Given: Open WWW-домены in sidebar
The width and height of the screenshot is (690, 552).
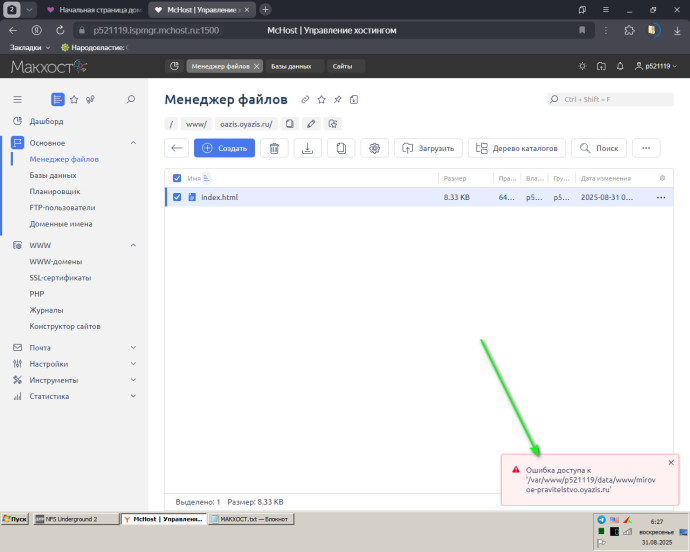Looking at the screenshot, I should point(55,261).
